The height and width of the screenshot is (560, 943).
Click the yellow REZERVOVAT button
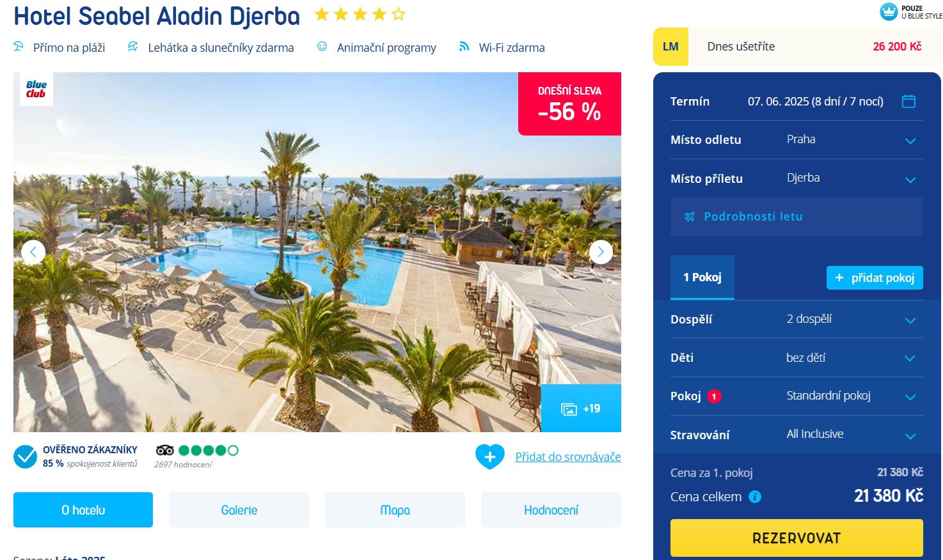(796, 538)
